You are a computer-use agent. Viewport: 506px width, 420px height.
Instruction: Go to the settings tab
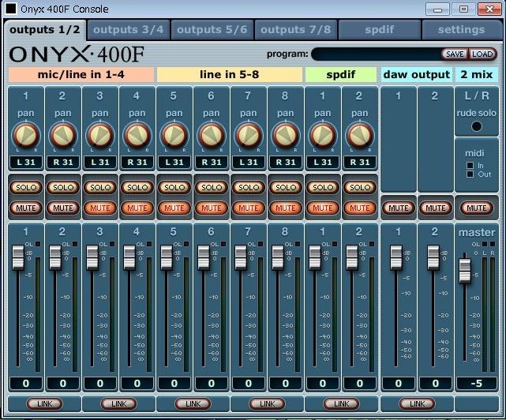(461, 30)
